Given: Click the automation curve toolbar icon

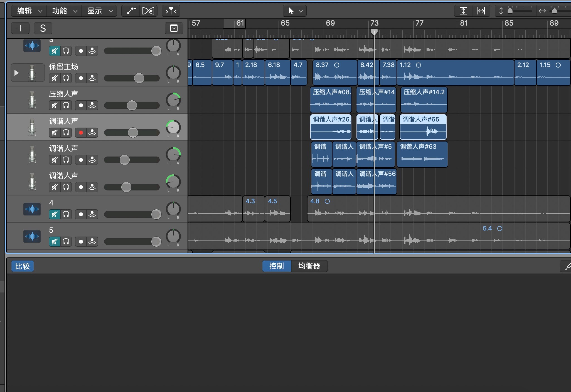Looking at the screenshot, I should click(130, 11).
